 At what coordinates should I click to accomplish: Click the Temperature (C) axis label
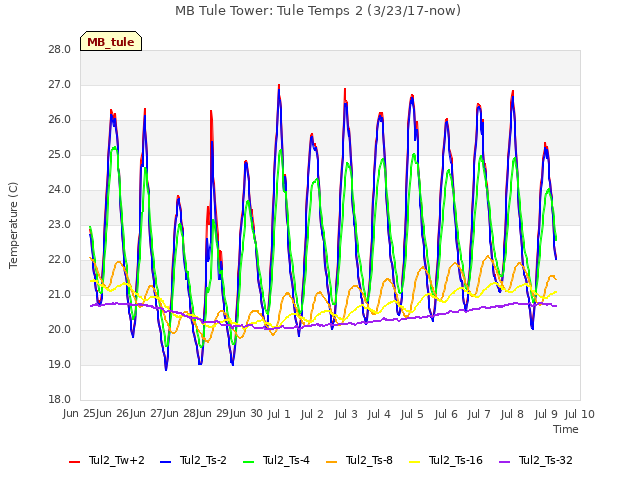click(13, 225)
